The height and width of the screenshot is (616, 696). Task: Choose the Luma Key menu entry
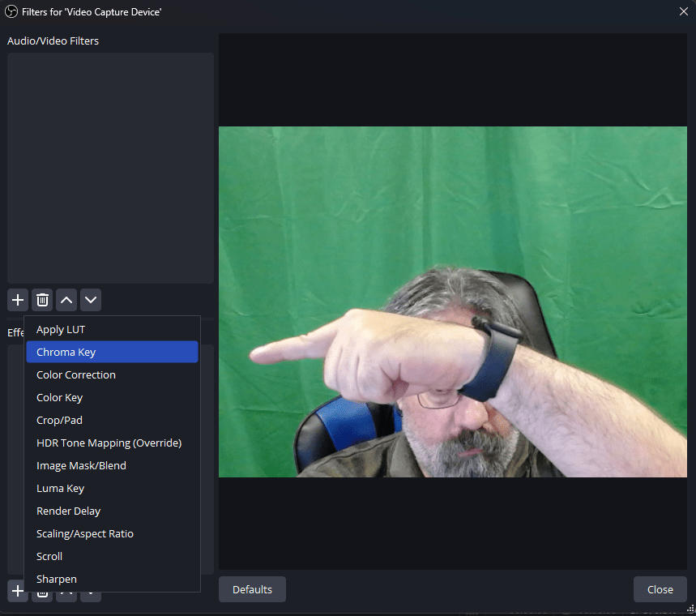pos(60,489)
